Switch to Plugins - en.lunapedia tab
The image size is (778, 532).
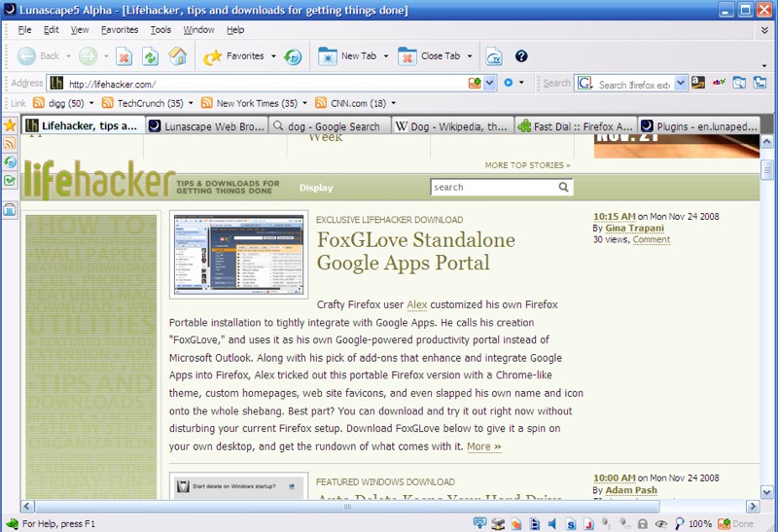pos(699,126)
